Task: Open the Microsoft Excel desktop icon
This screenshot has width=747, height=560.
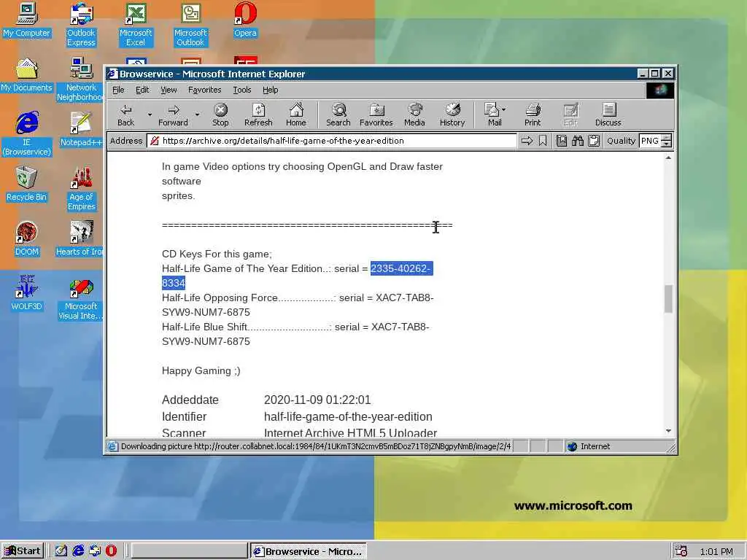Action: 136,25
